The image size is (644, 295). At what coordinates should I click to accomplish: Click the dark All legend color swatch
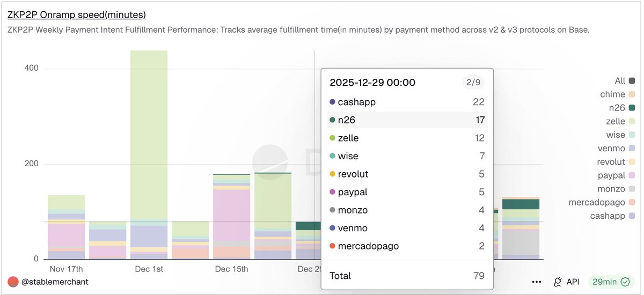coord(632,81)
